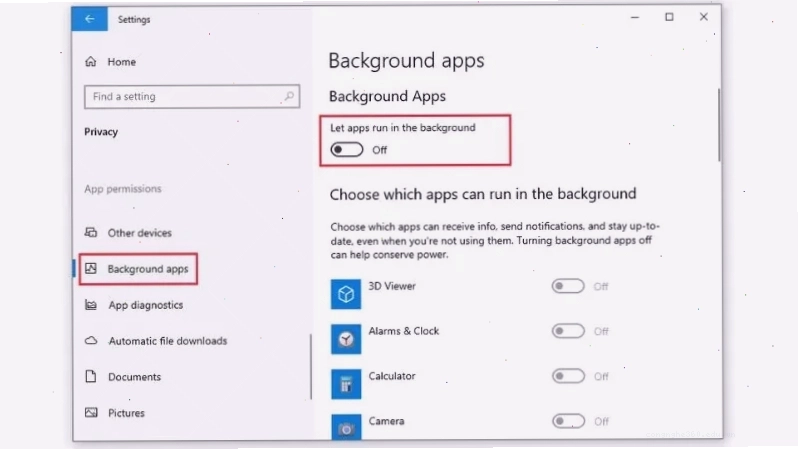Screen dimensions: 798x451
Task: Click the Documents page icon
Action: pyautogui.click(x=91, y=377)
